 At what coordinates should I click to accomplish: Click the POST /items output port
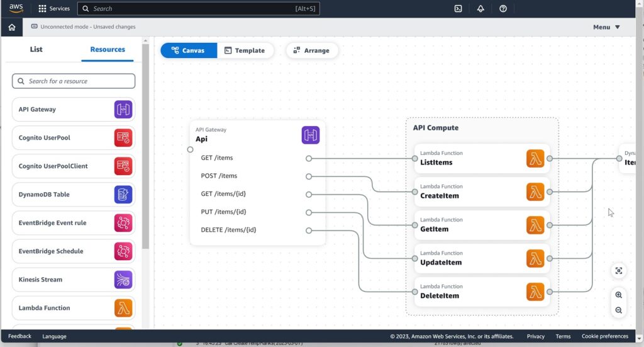pos(308,176)
